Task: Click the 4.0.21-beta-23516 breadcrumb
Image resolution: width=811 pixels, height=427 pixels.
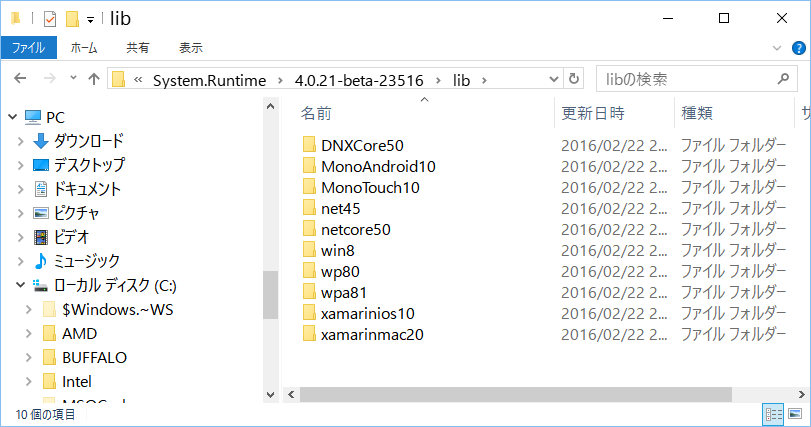Action: point(359,80)
